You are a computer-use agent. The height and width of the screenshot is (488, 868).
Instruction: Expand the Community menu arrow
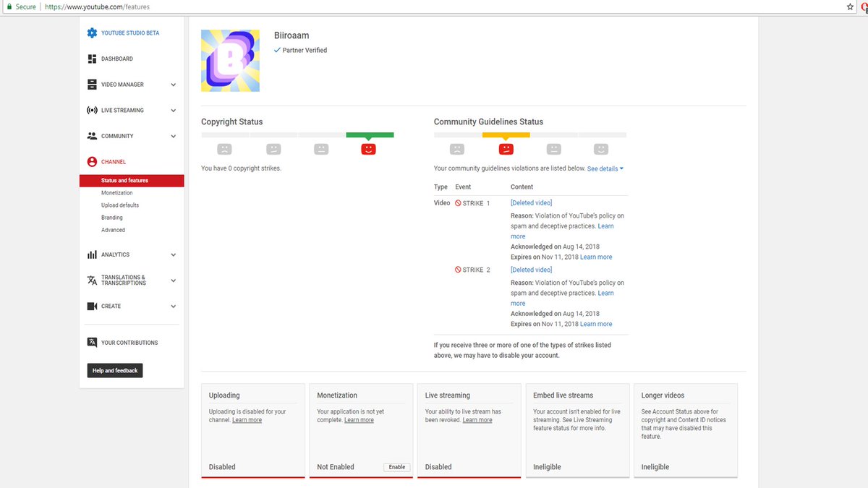(173, 136)
